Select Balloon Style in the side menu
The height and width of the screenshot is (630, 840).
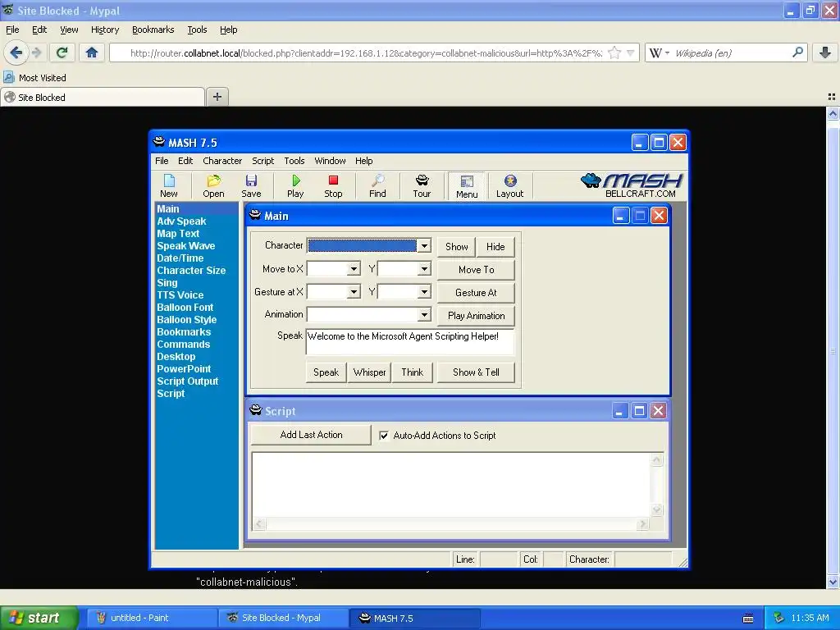pos(186,320)
